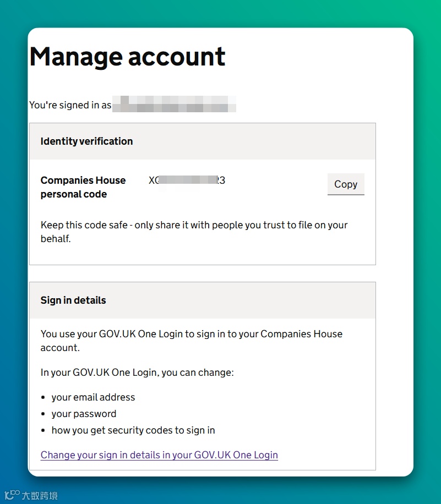Click the bullet point before 'your password'

pos(43,414)
